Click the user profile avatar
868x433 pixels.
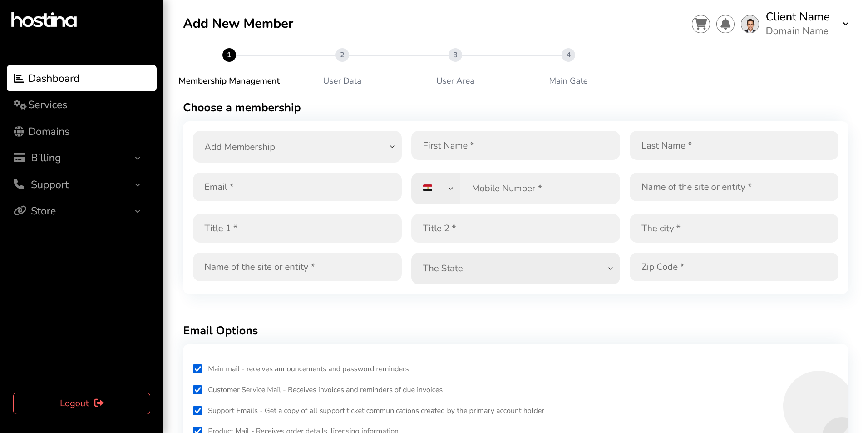750,24
